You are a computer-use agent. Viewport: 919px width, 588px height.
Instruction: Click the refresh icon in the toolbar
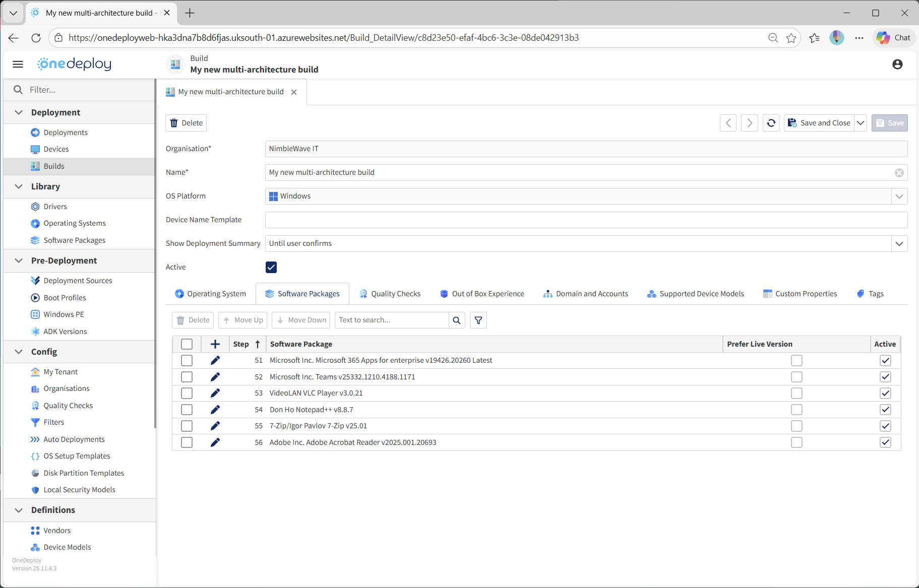point(771,123)
